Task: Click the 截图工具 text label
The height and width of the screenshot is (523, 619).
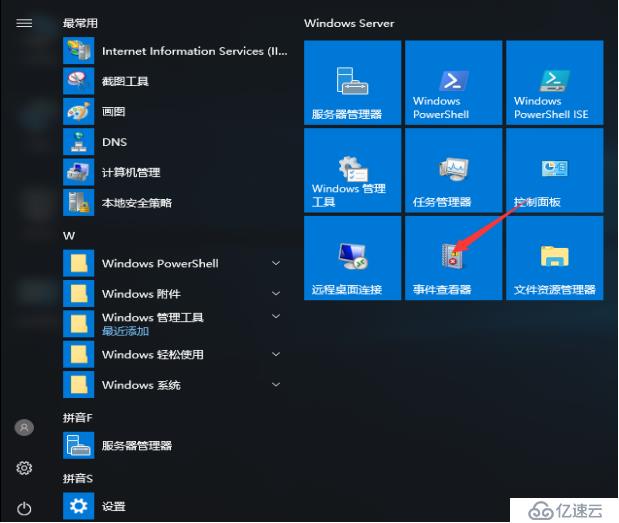Action: (x=125, y=81)
